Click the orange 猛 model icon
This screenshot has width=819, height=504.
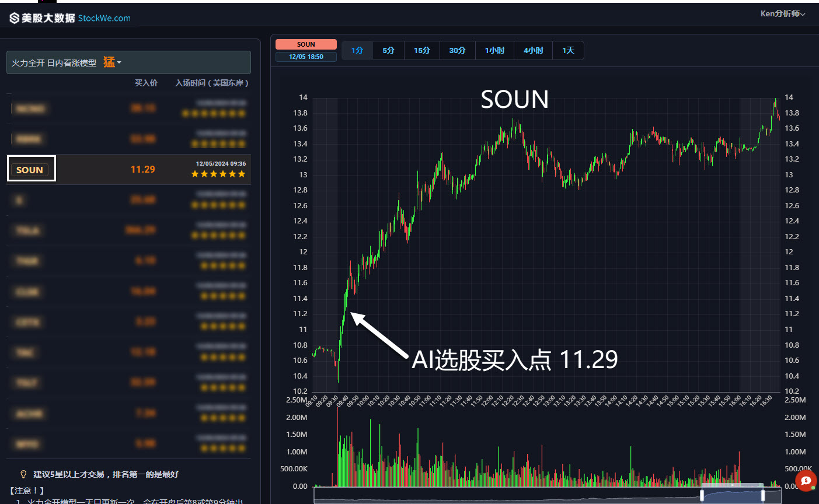click(x=109, y=62)
